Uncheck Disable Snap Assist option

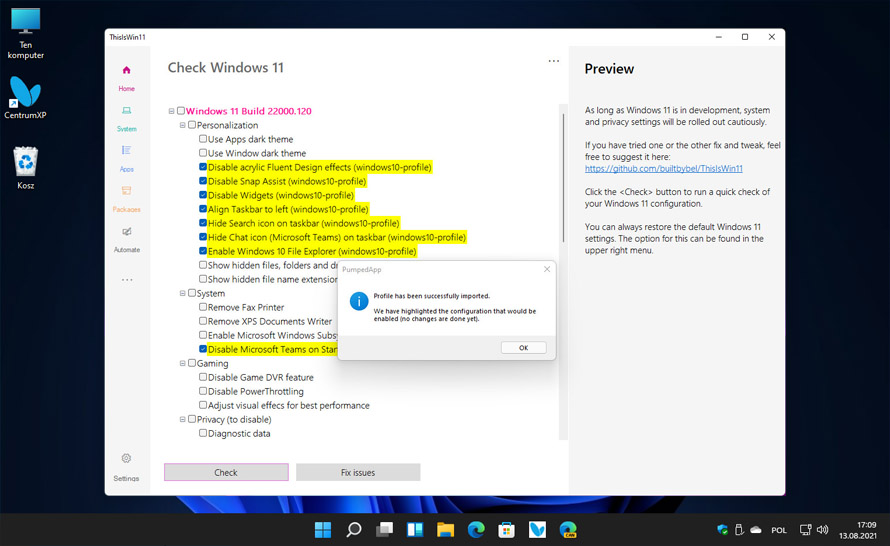(203, 180)
